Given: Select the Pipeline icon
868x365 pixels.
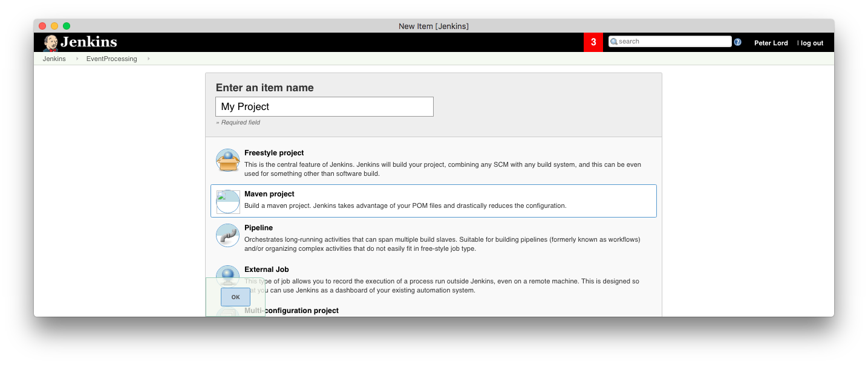Looking at the screenshot, I should (x=228, y=235).
